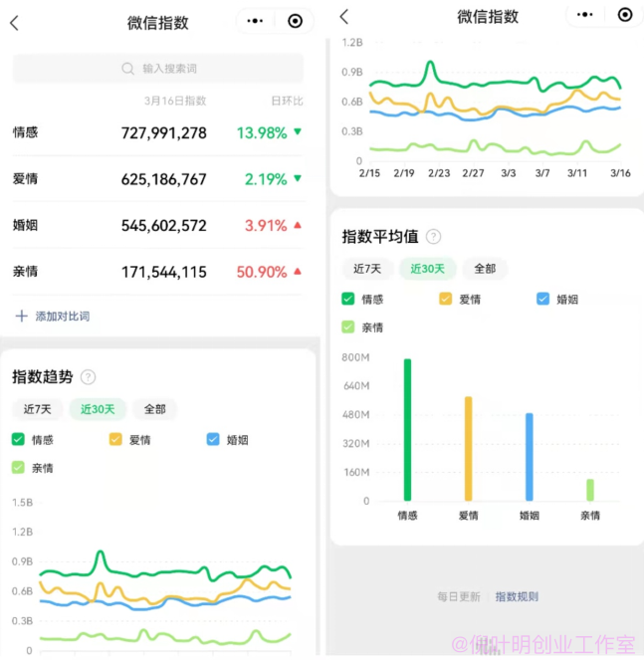Click 微信指数 title on right screen
Image resolution: width=644 pixels, height=660 pixels.
click(488, 17)
